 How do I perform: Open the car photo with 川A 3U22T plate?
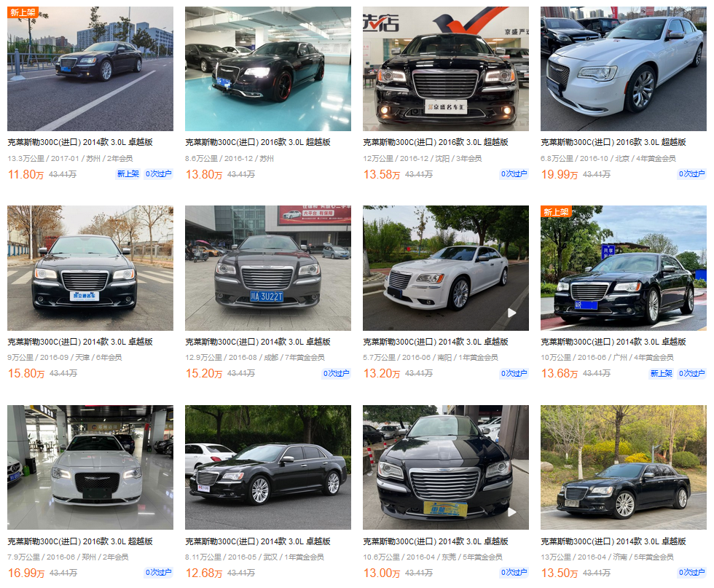point(268,268)
